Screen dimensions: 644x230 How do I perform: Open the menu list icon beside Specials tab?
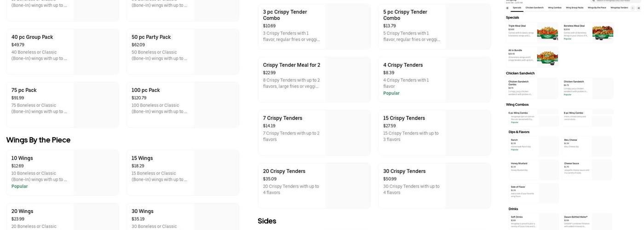point(507,8)
